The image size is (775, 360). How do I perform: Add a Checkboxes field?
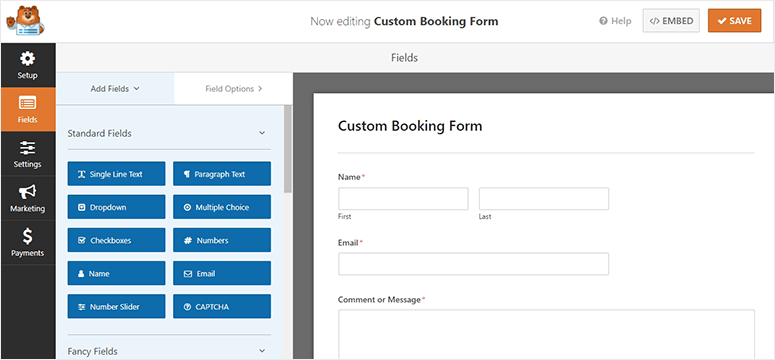(116, 240)
